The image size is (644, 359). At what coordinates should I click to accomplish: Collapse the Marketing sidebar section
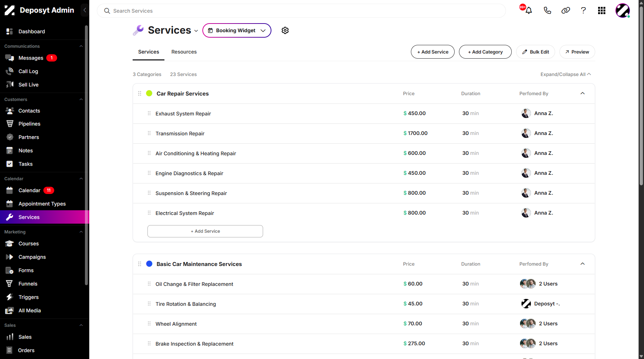(81, 232)
